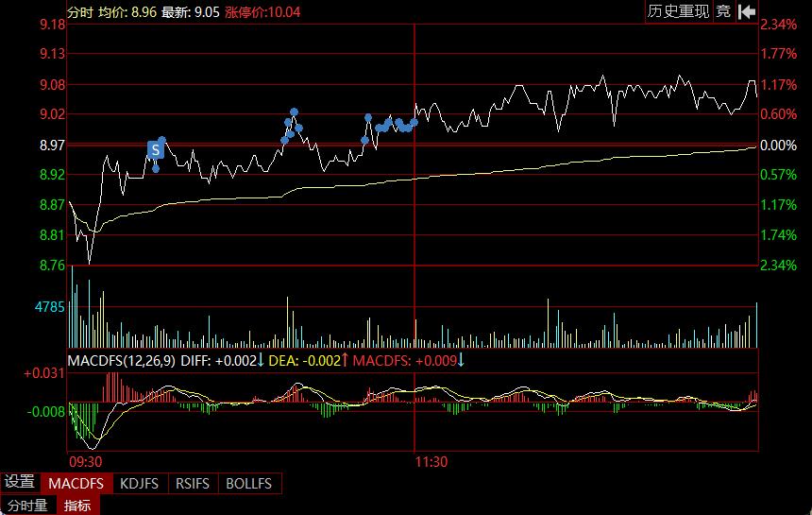
Task: Click the -0.008 MACD axis label
Action: [46, 412]
